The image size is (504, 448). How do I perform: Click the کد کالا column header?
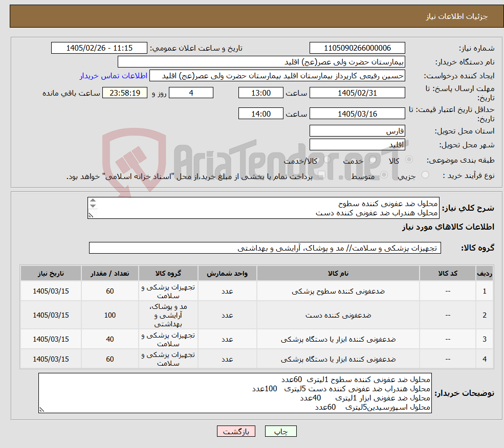448,273
